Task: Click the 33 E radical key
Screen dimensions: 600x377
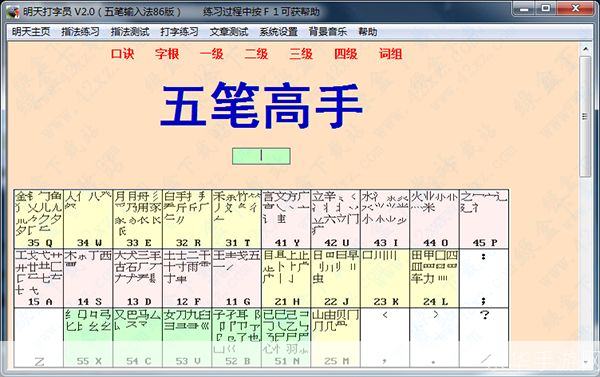Action: (138, 219)
